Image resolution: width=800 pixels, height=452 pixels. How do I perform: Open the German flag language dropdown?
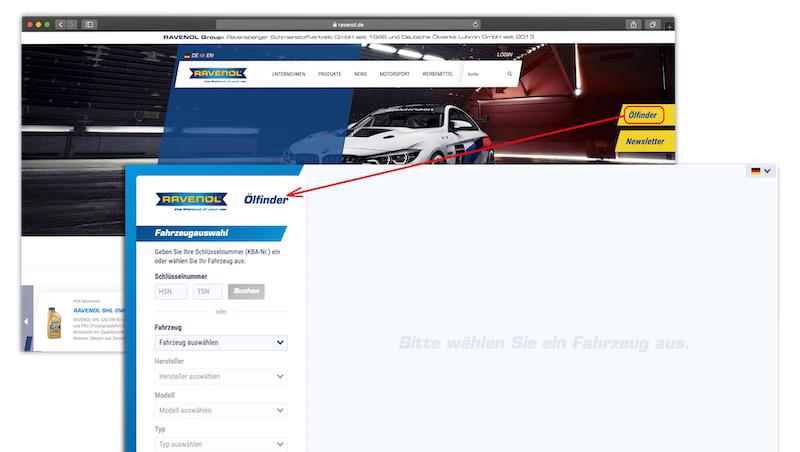click(x=760, y=171)
